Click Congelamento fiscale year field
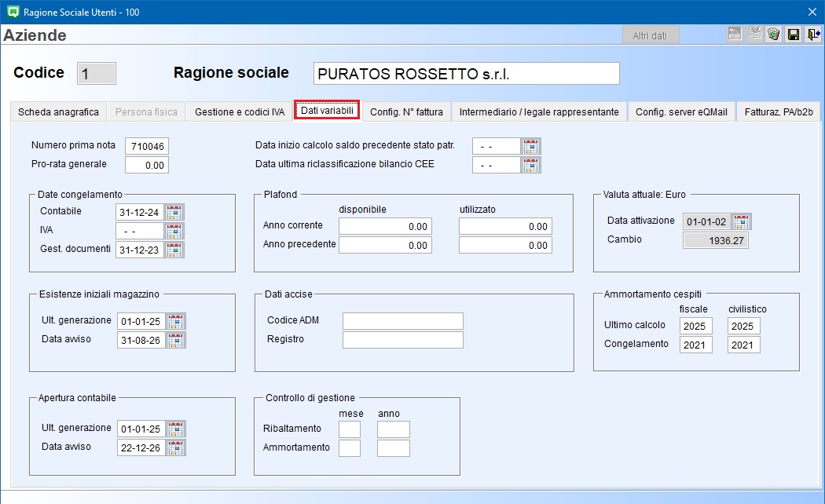Image resolution: width=825 pixels, height=504 pixels. (x=695, y=345)
